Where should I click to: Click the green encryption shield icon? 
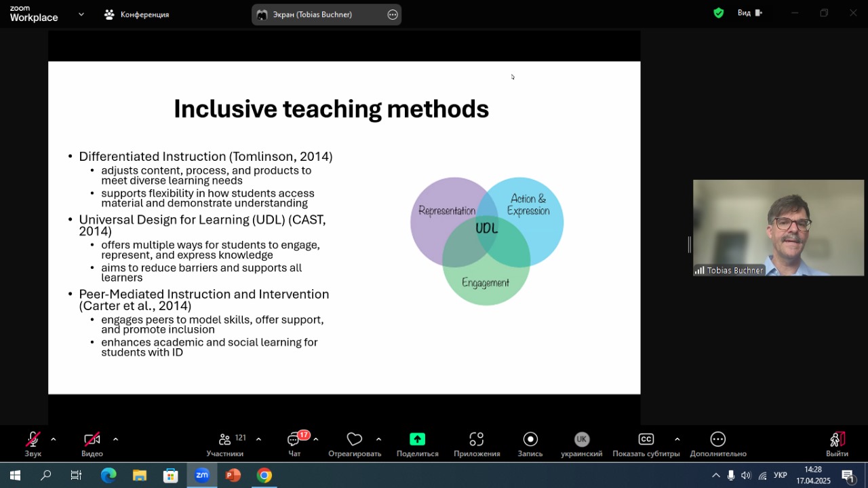tap(719, 13)
